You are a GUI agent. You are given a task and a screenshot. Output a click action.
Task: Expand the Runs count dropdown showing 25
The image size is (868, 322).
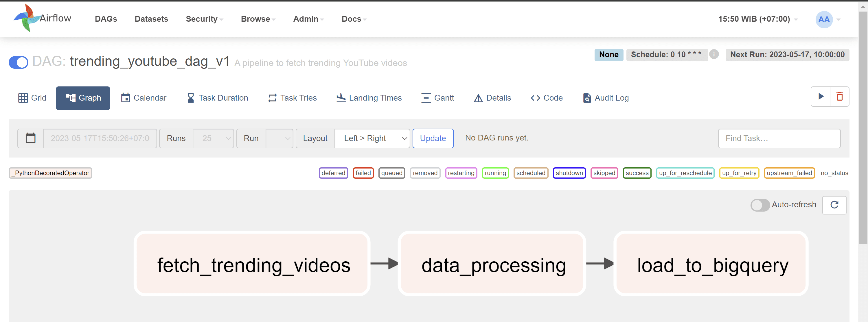click(213, 138)
